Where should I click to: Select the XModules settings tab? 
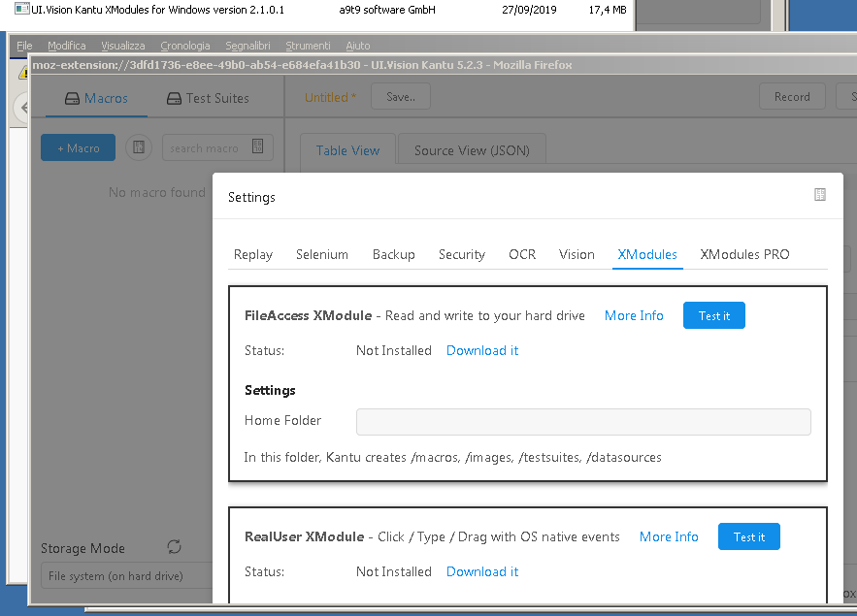pos(647,254)
